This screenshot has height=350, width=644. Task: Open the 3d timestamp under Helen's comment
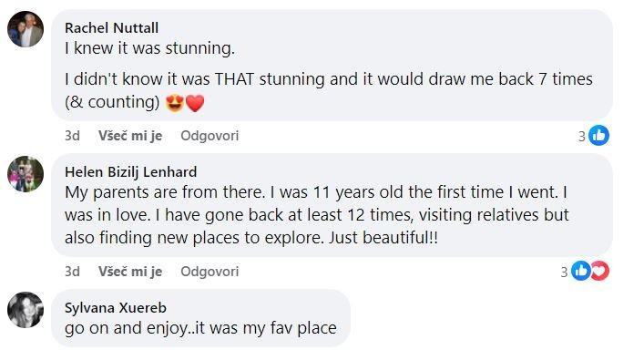pos(72,271)
